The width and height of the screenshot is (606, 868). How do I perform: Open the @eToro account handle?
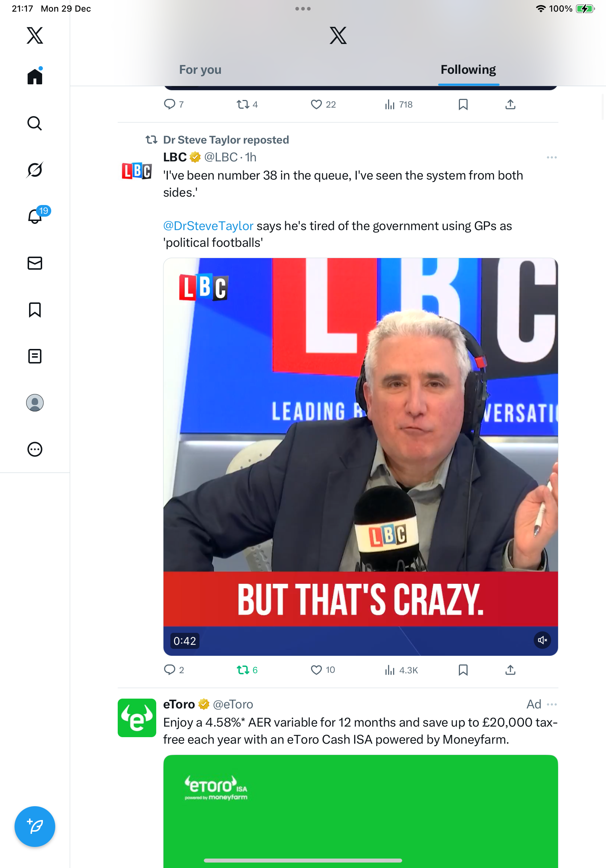coord(233,704)
